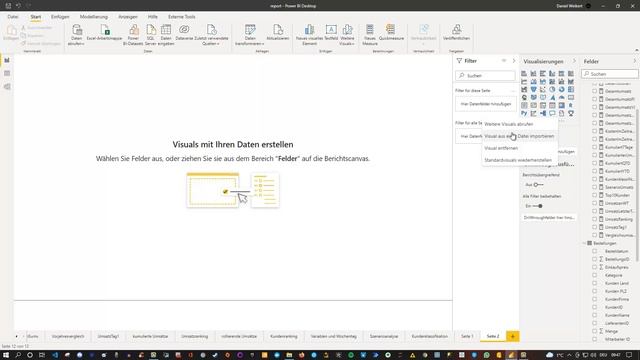Screen dimensions: 640x360
Task: Check the UmsatzRanking field checkbox
Action: [595, 219]
